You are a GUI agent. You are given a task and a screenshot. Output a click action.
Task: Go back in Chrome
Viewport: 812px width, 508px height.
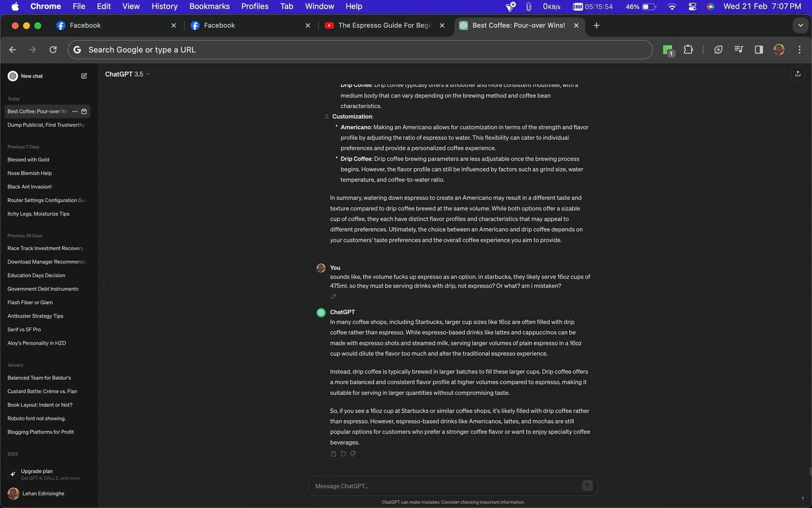13,50
